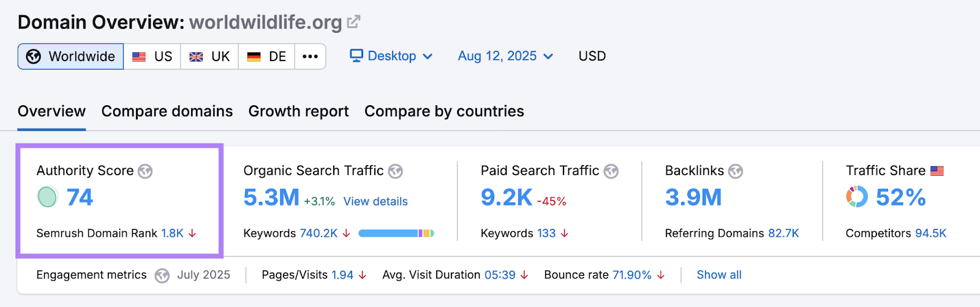
Task: Click globe icon beside Organic Search Traffic
Action: (396, 171)
